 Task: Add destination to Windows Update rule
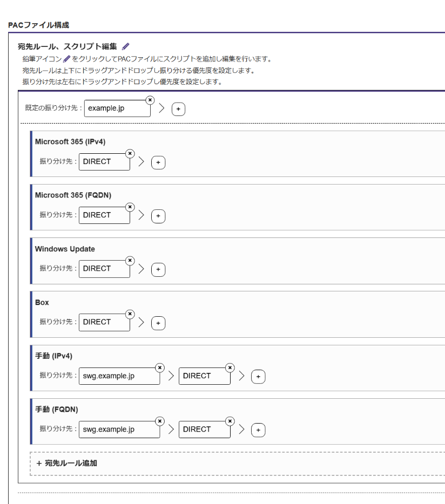(x=158, y=269)
